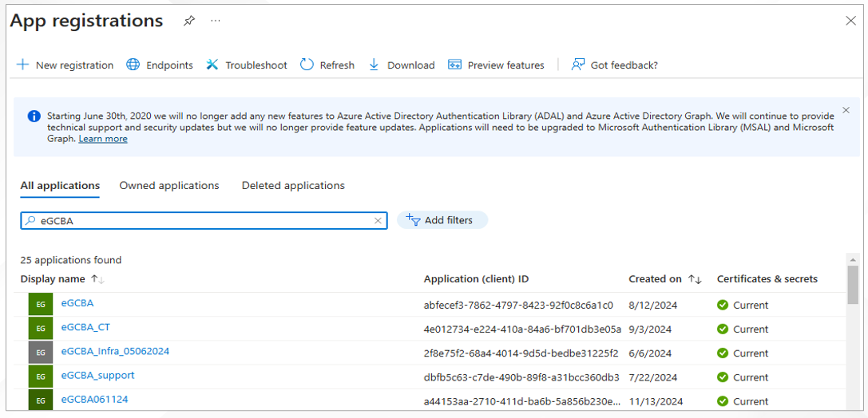This screenshot has height=418, width=868.
Task: Clear the search box text
Action: click(x=378, y=221)
